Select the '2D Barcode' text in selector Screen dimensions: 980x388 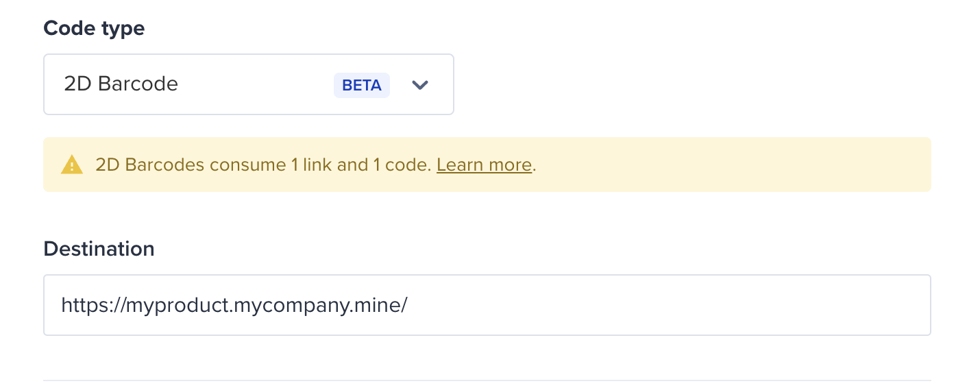click(x=121, y=84)
